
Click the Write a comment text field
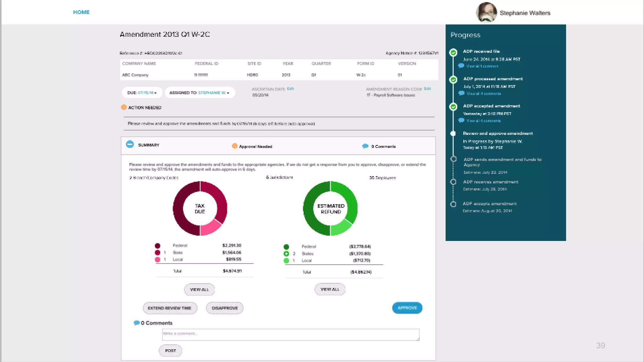pyautogui.click(x=291, y=335)
